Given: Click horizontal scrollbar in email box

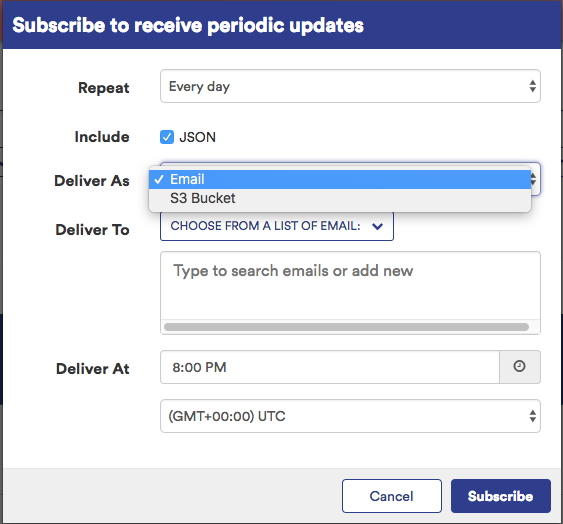Looking at the screenshot, I should pyautogui.click(x=346, y=327).
